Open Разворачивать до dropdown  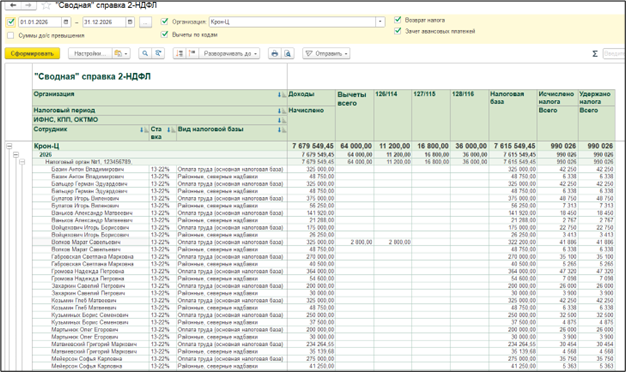click(x=230, y=53)
